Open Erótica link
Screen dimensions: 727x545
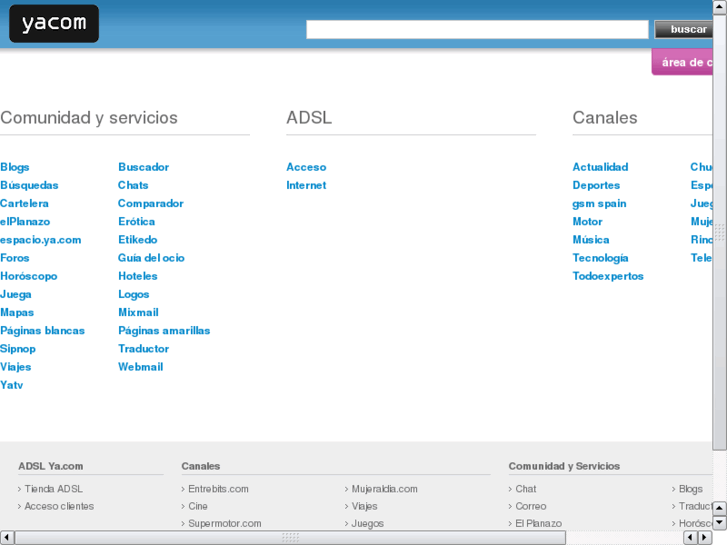(137, 221)
